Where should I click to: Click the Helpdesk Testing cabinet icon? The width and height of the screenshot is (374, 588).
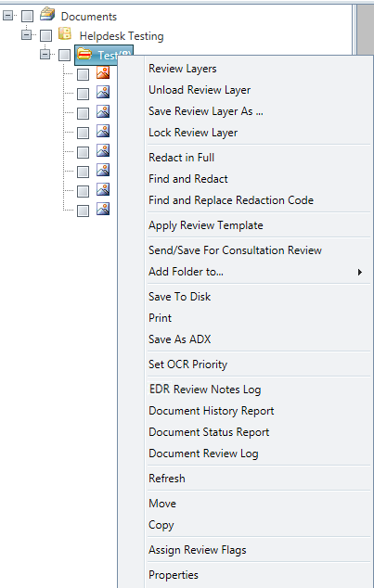[x=65, y=34]
